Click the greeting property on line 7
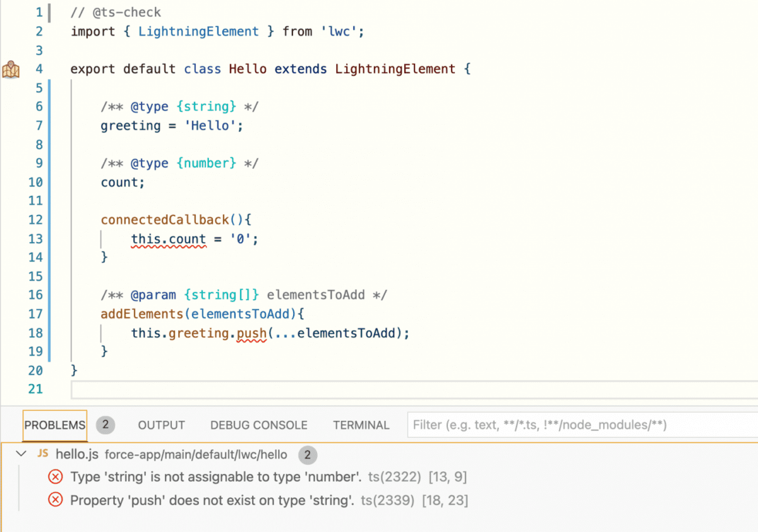The height and width of the screenshot is (532, 758). 131,126
